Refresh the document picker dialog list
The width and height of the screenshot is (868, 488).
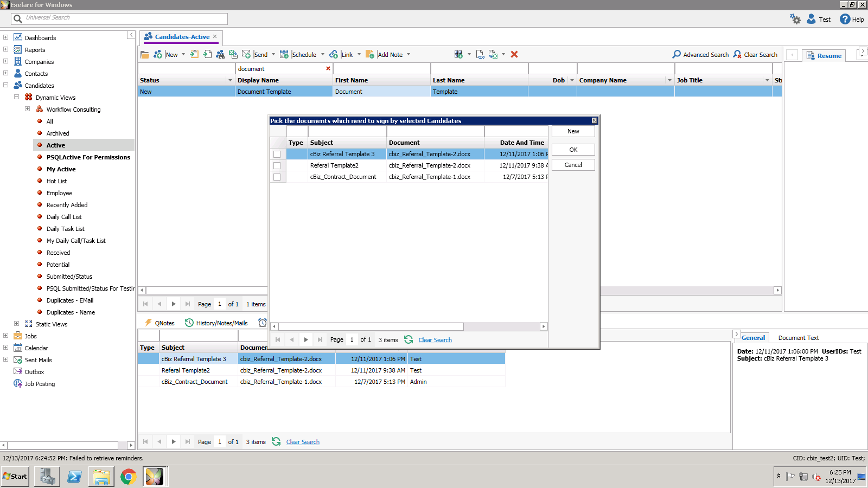(409, 339)
